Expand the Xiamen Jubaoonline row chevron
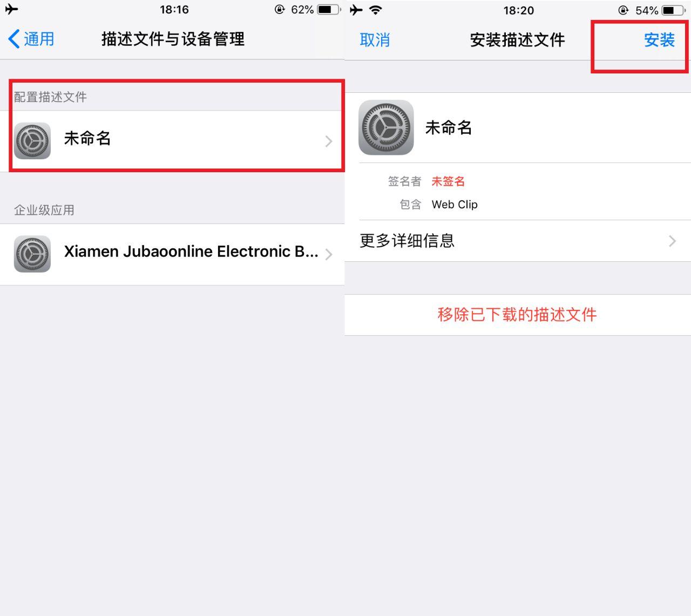 [x=329, y=254]
